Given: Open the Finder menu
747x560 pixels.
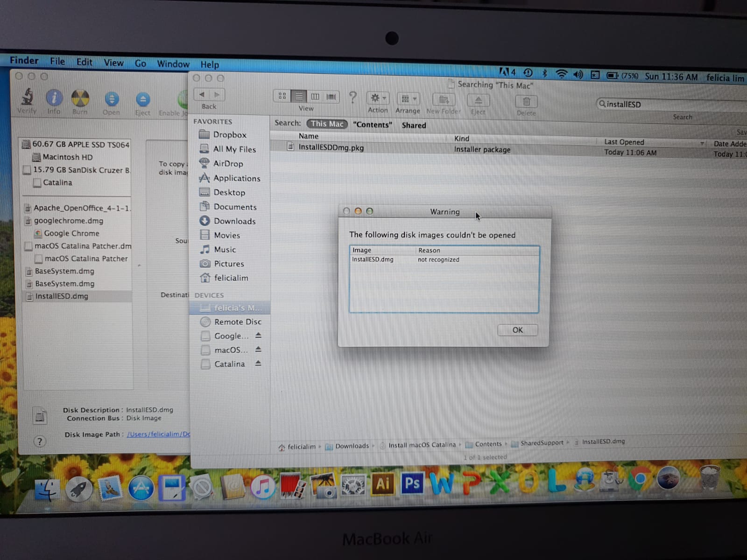Looking at the screenshot, I should click(24, 60).
